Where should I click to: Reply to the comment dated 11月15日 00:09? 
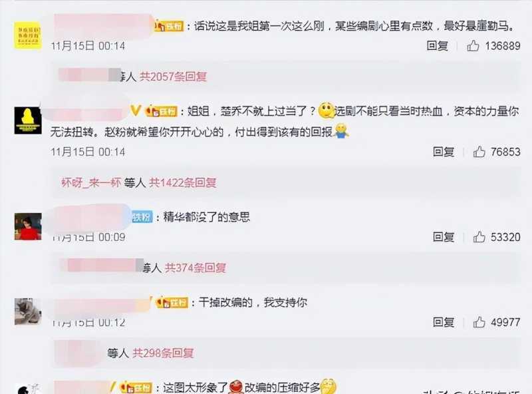tap(443, 237)
